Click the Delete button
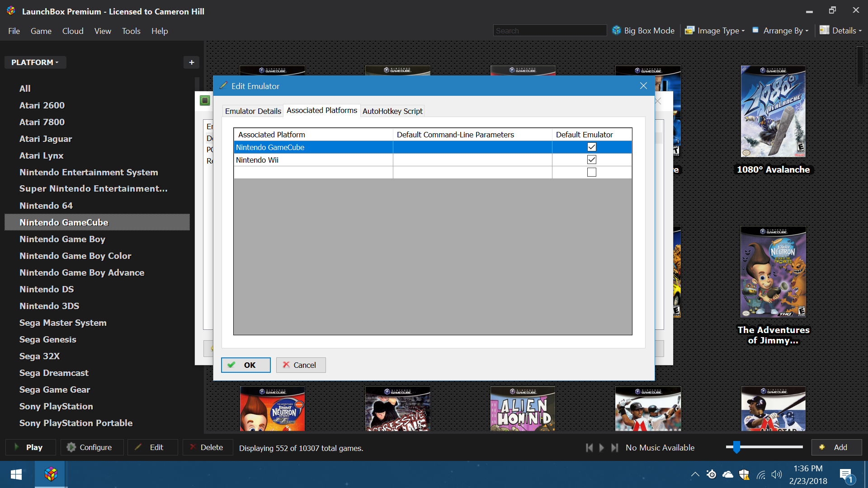 tap(208, 447)
